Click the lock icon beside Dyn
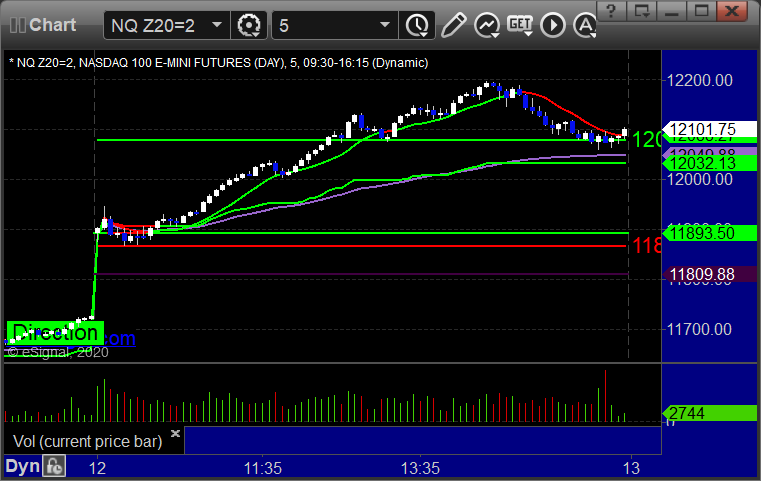This screenshot has height=481, width=761. click(54, 466)
